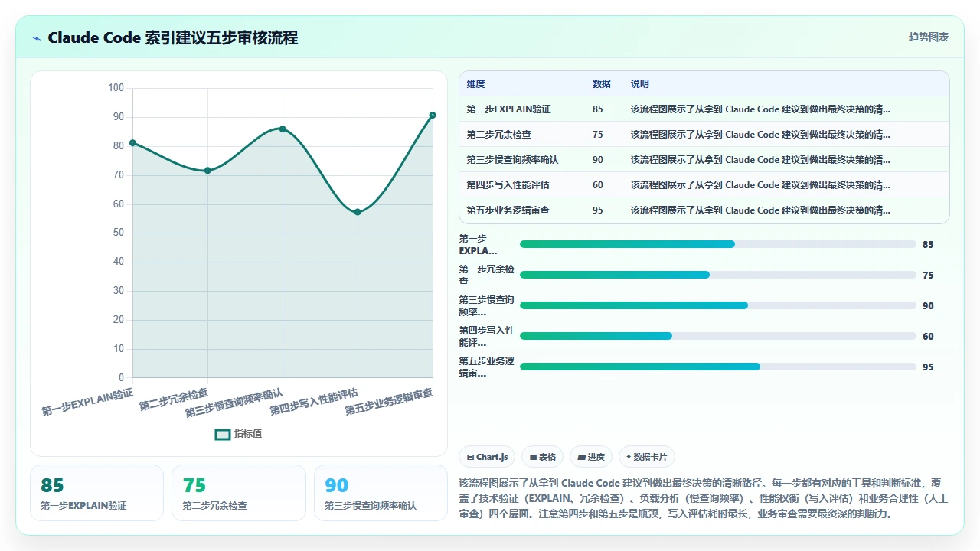Click the value 85 in the table
The height and width of the screenshot is (551, 980).
[x=598, y=109]
